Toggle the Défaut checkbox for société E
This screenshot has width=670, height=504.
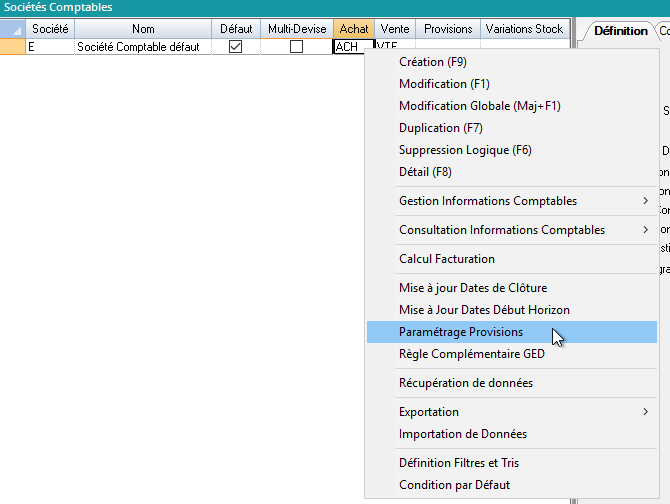236,47
